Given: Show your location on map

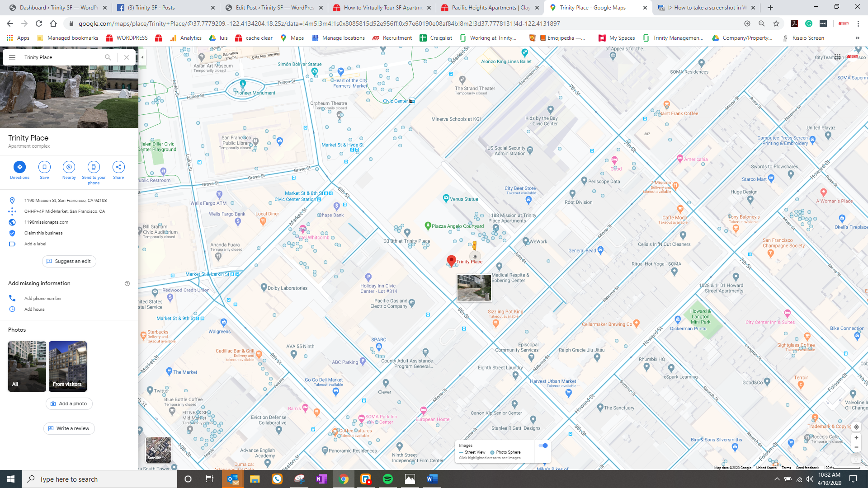Looking at the screenshot, I should (x=856, y=427).
